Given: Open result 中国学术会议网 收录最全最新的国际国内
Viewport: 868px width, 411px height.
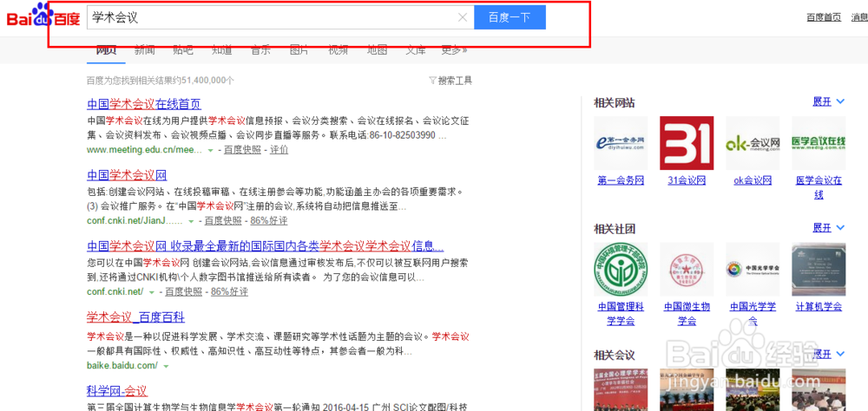Looking at the screenshot, I should (x=265, y=246).
